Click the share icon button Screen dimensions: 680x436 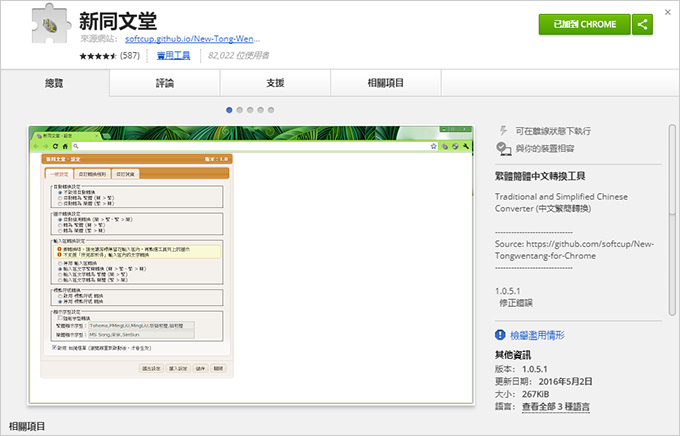(x=642, y=24)
